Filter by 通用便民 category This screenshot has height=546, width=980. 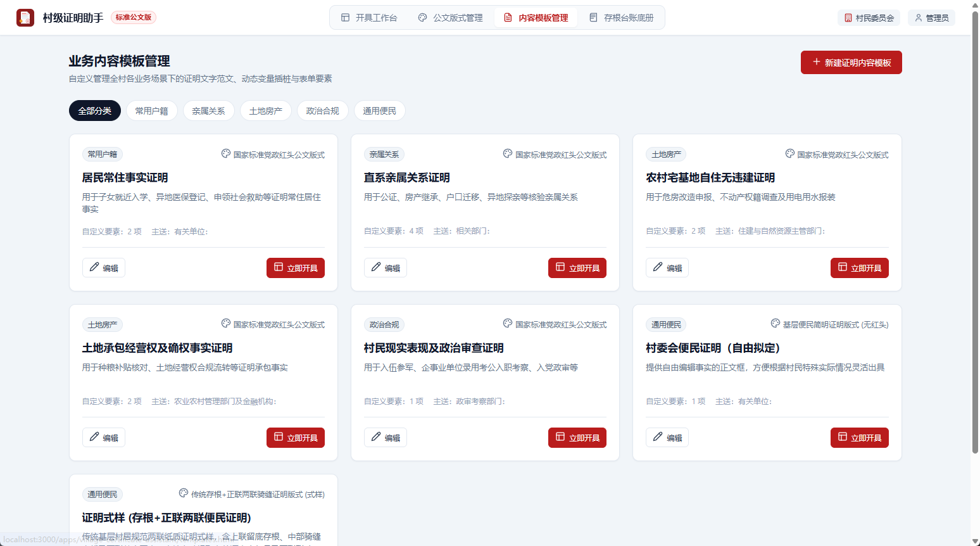pos(380,111)
